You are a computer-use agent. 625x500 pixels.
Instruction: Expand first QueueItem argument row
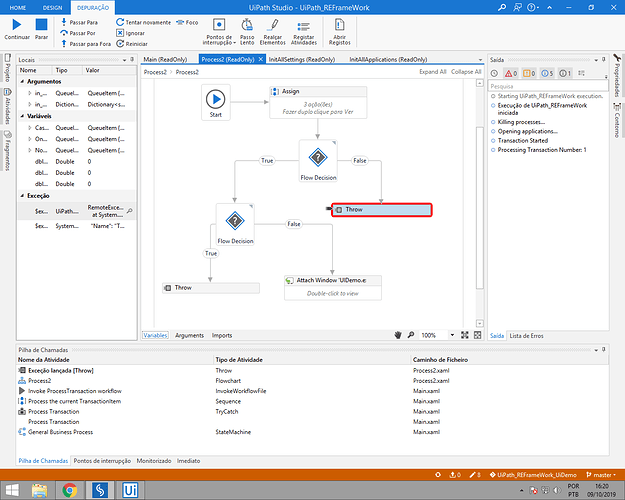click(29, 93)
